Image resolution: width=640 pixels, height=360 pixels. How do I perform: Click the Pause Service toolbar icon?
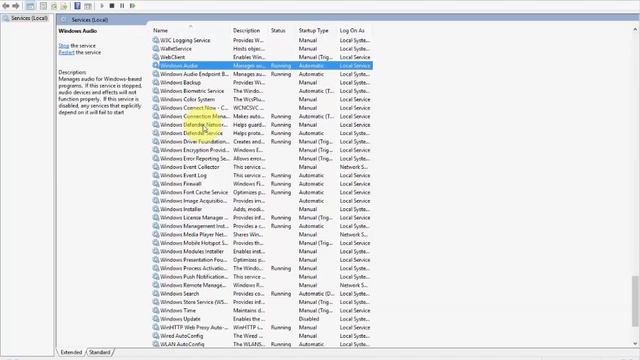point(122,6)
